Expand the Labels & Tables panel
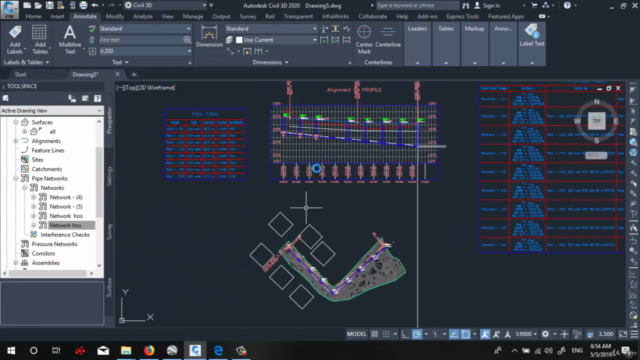 [26, 62]
